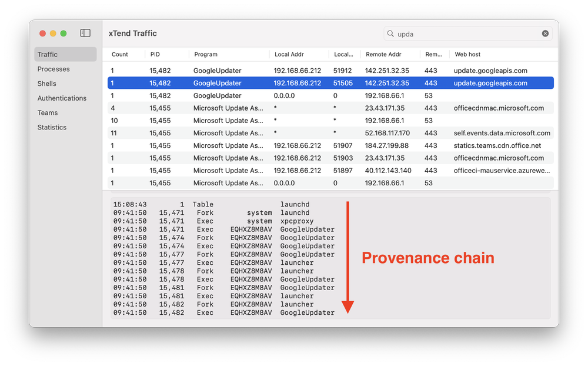Sort by the Web host column header
The height and width of the screenshot is (366, 588).
click(x=467, y=55)
